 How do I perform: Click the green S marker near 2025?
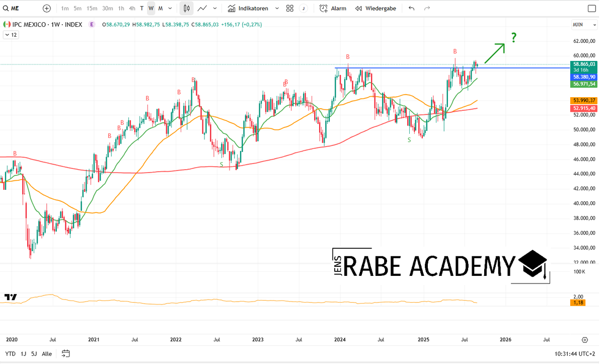pos(409,139)
